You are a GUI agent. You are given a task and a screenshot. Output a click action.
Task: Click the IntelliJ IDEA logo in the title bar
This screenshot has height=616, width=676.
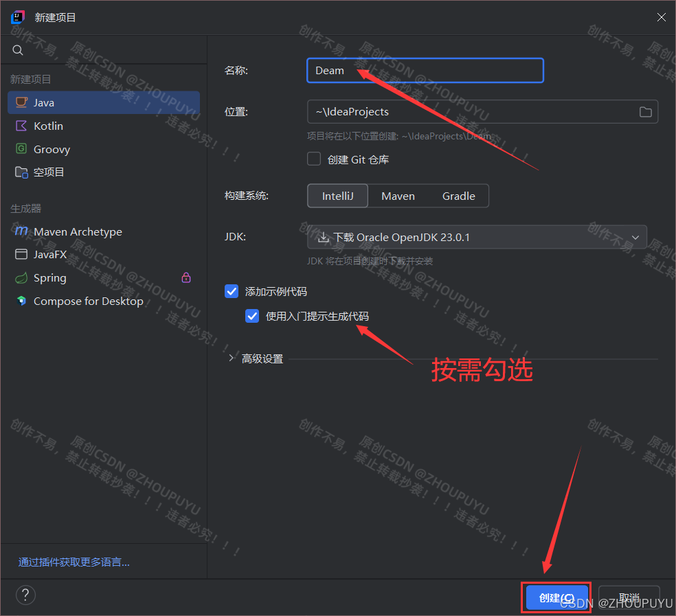click(x=18, y=17)
